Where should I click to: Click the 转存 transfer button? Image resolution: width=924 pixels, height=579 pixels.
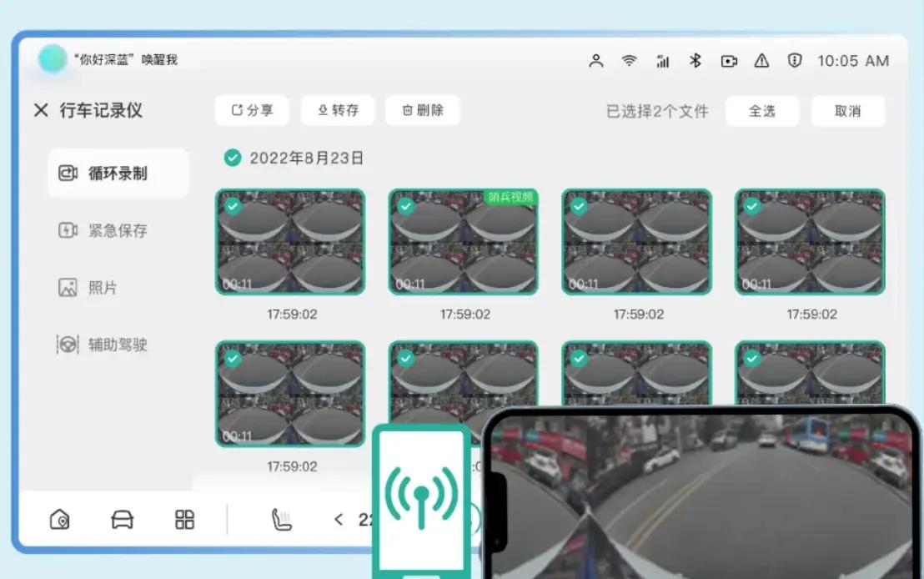tap(338, 110)
